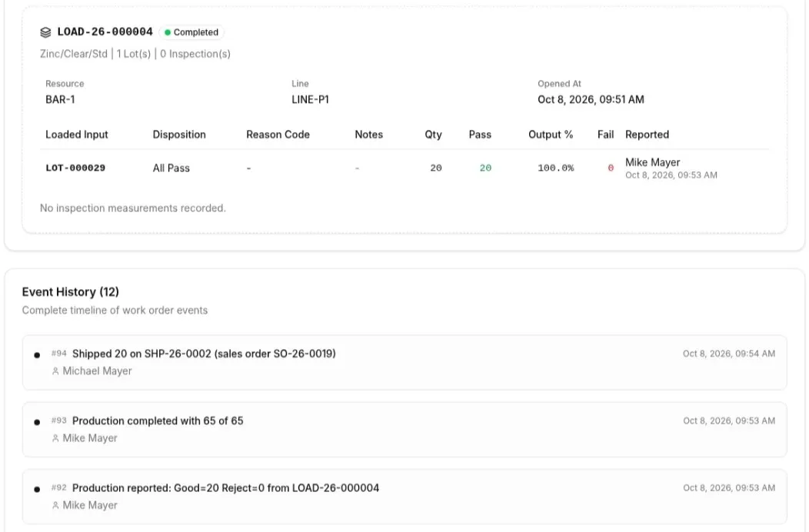Click the red fail count 0
The width and height of the screenshot is (809, 532).
point(611,168)
